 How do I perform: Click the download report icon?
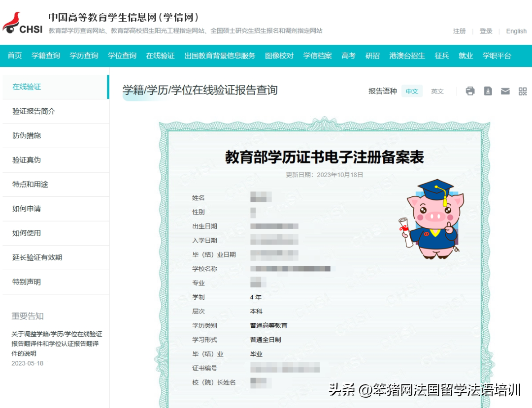(x=488, y=91)
